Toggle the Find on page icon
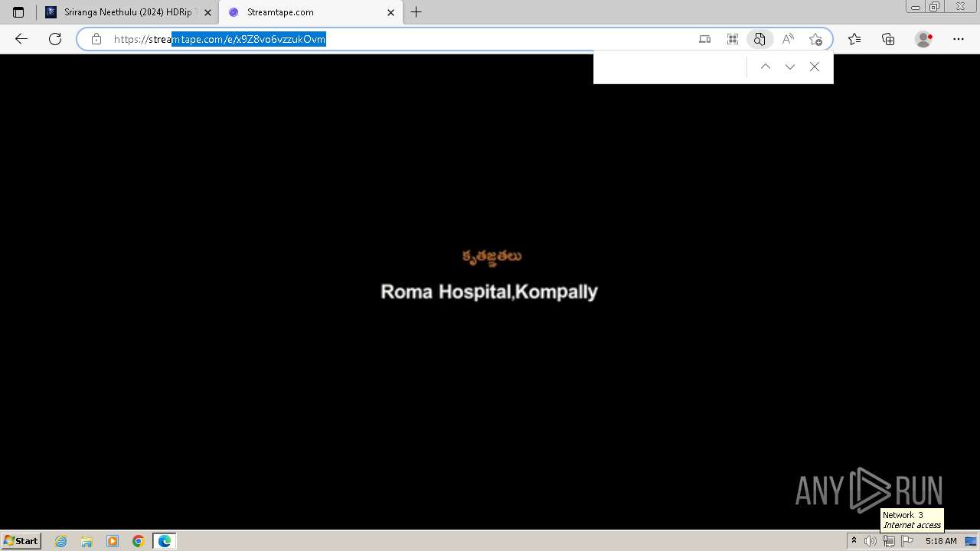Image resolution: width=980 pixels, height=551 pixels. (x=759, y=39)
